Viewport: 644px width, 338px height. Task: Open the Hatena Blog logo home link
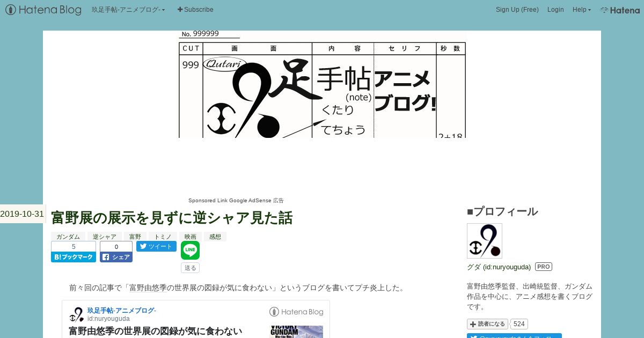pyautogui.click(x=43, y=10)
